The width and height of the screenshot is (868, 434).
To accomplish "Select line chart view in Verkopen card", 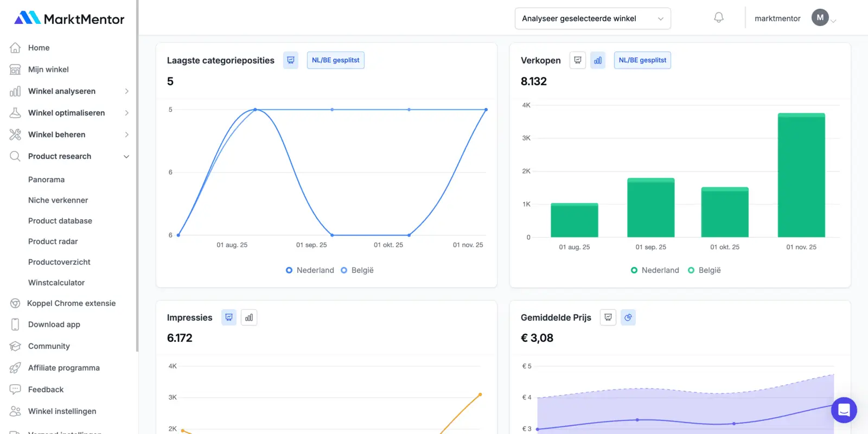I will 577,60.
